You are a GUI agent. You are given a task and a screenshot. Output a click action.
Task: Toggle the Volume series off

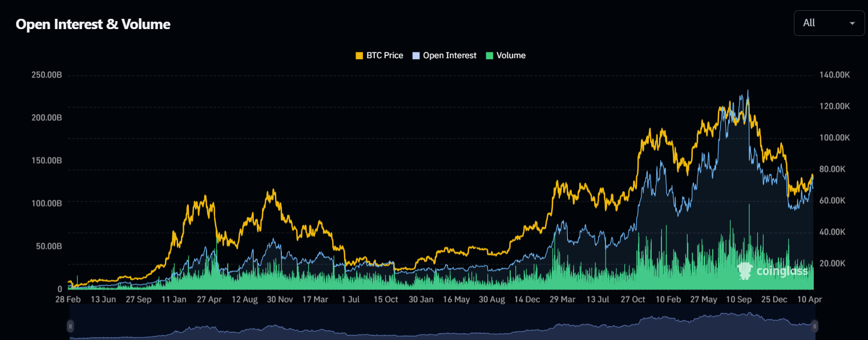(510, 55)
